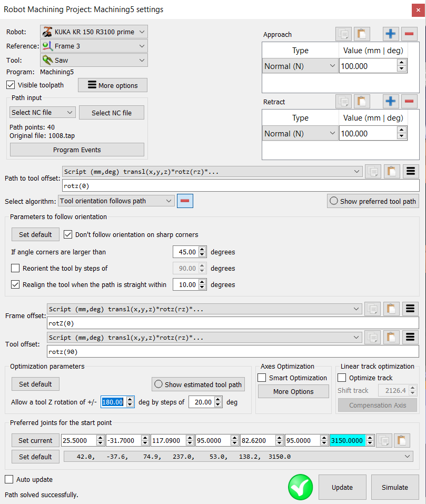Image resolution: width=426 pixels, height=504 pixels.
Task: Toggle the Visible toolpath checkbox
Action: [11, 85]
